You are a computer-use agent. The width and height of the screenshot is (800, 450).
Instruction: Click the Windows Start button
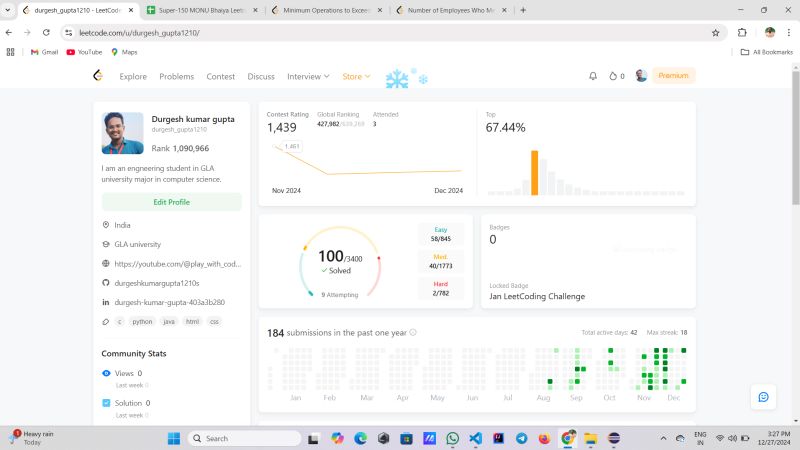pyautogui.click(x=173, y=438)
